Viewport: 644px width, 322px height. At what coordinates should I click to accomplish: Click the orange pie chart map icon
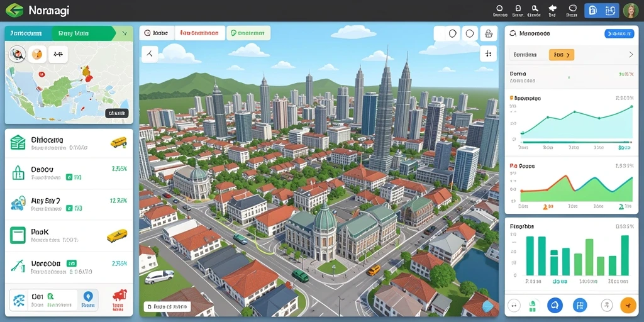[x=37, y=54]
